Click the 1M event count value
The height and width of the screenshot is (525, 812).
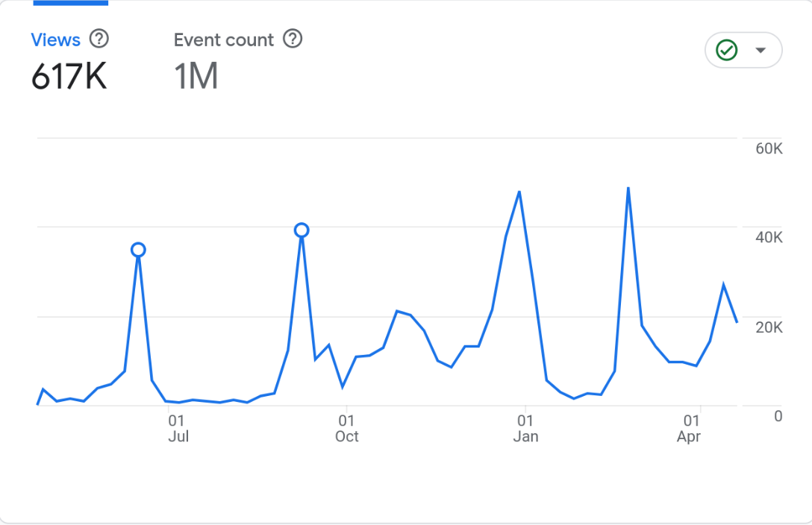click(x=196, y=77)
